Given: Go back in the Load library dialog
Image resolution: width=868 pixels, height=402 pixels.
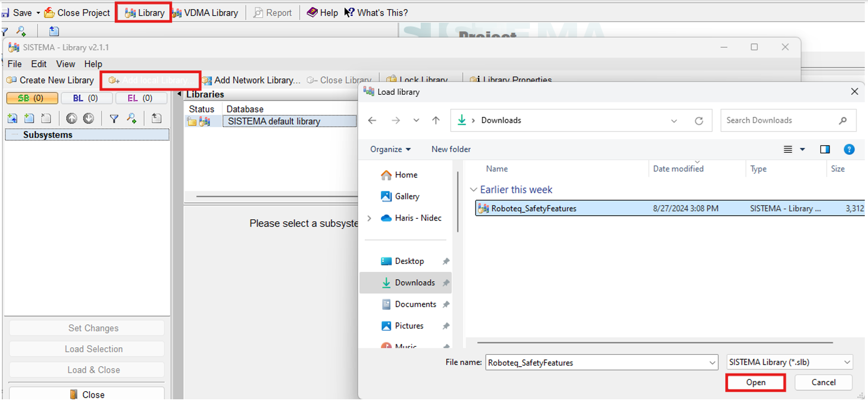Looking at the screenshot, I should point(372,120).
